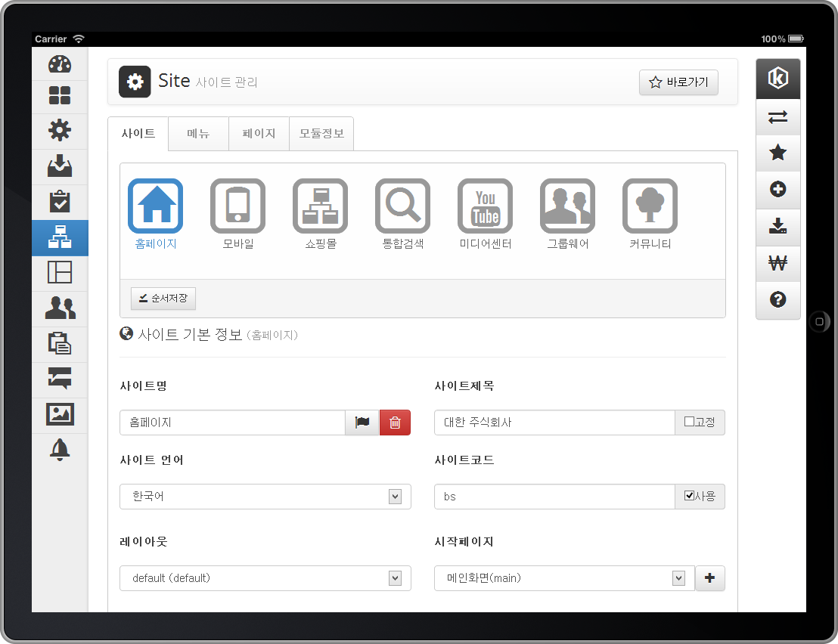Select the 모바일 site icon
Image resolution: width=838 pixels, height=644 pixels.
point(237,206)
